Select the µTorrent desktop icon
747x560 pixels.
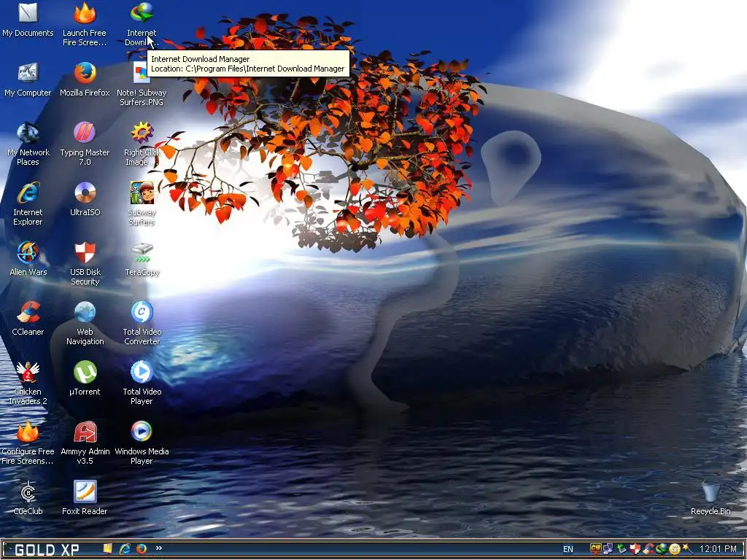click(x=85, y=378)
